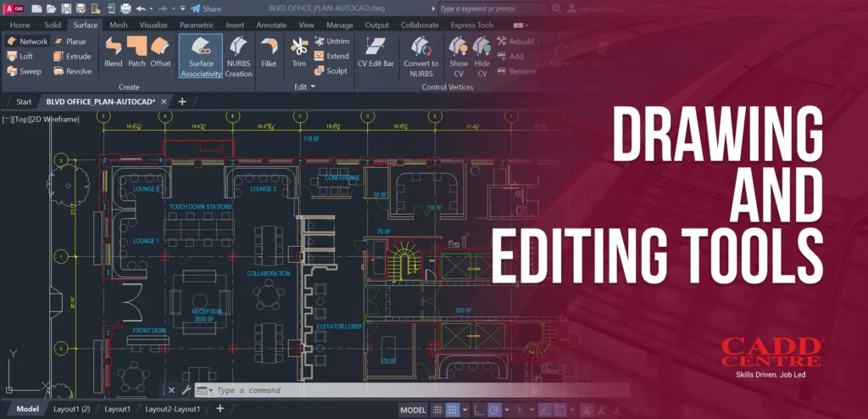Click Convert to NURBS
868x419 pixels.
click(x=421, y=54)
